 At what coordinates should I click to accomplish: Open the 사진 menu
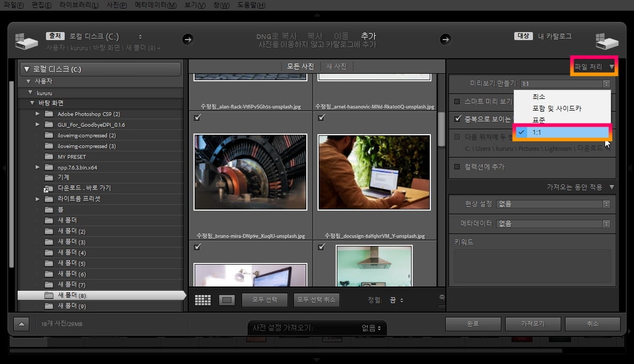(x=117, y=5)
